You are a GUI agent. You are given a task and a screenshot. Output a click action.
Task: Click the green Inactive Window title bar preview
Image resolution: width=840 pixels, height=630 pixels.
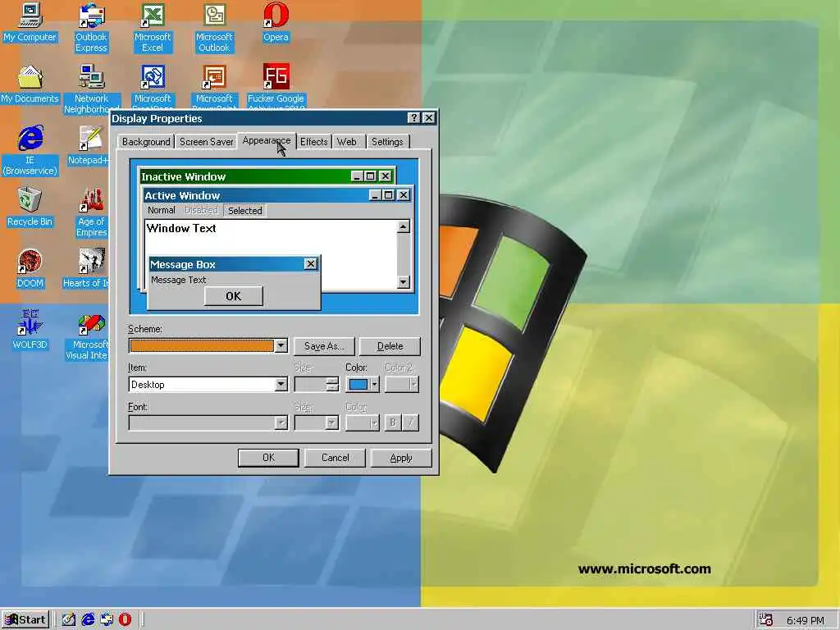click(267, 176)
